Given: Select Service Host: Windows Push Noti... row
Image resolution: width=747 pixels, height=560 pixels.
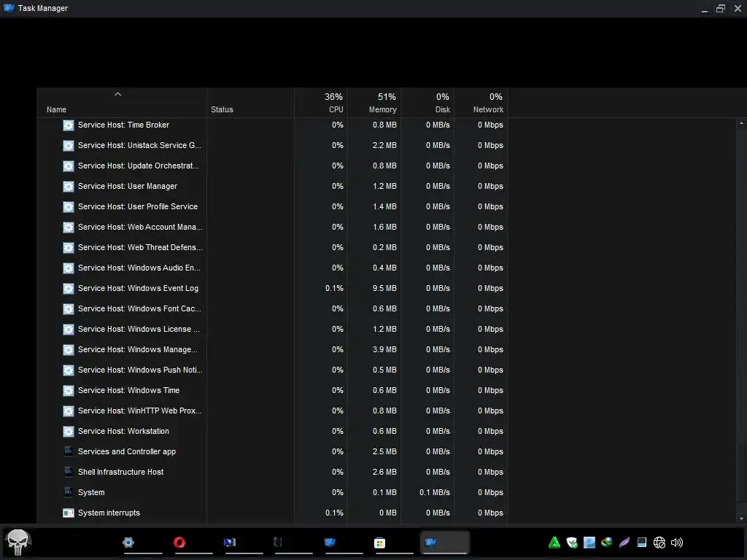Looking at the screenshot, I should pyautogui.click(x=272, y=370).
